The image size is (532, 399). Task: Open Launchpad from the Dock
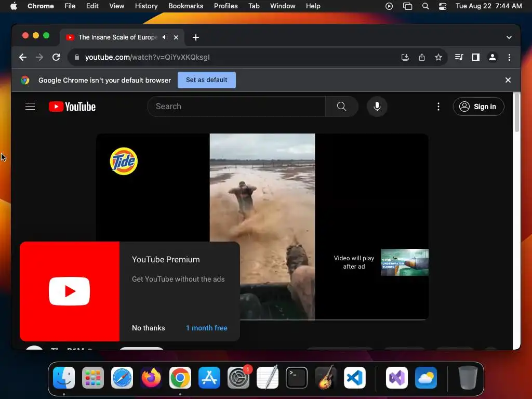(93, 378)
